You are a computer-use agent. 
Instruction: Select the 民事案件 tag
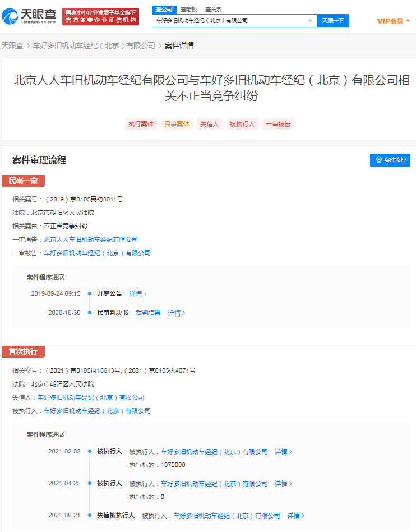point(177,124)
